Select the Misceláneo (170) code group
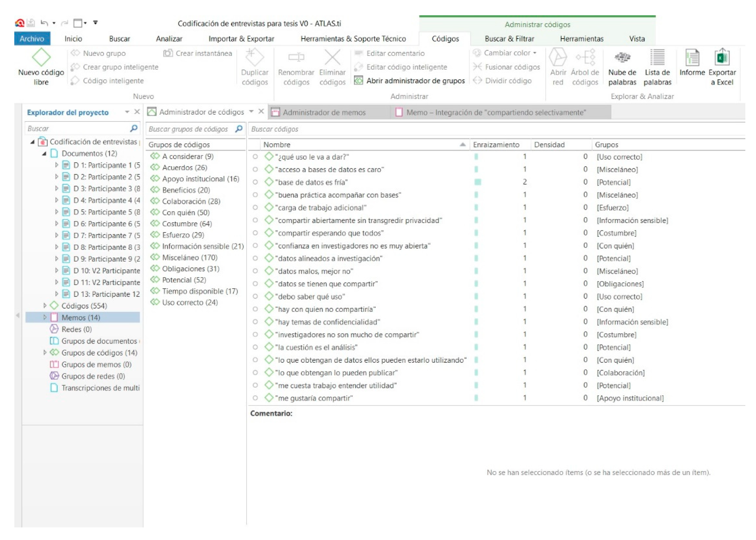 click(x=189, y=258)
